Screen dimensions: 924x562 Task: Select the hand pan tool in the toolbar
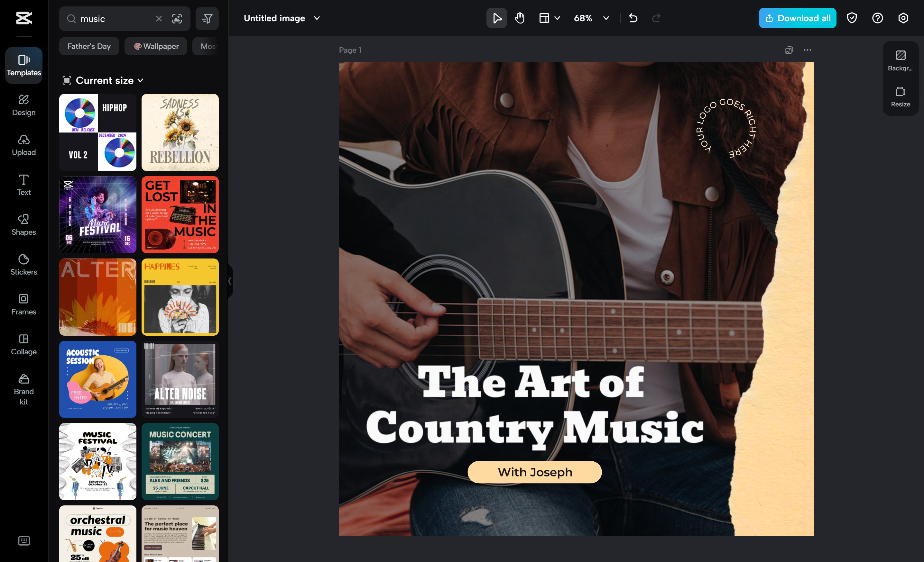pos(519,18)
